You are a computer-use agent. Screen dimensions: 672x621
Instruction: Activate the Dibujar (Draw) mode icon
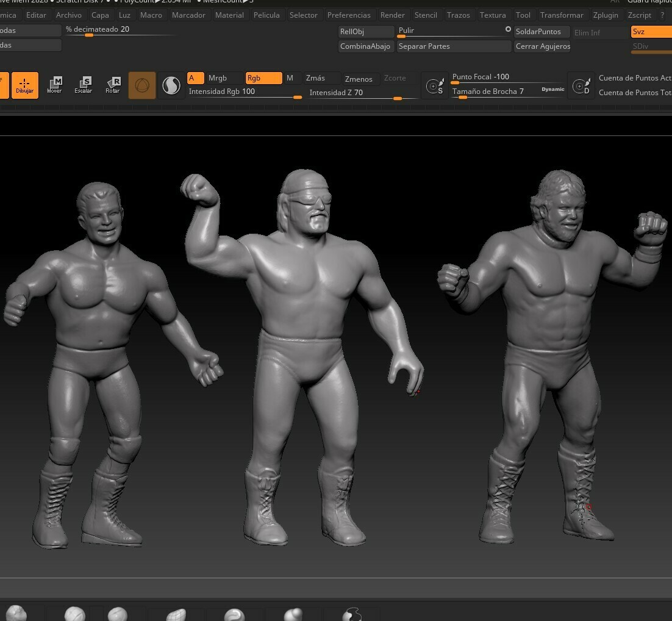(x=24, y=85)
